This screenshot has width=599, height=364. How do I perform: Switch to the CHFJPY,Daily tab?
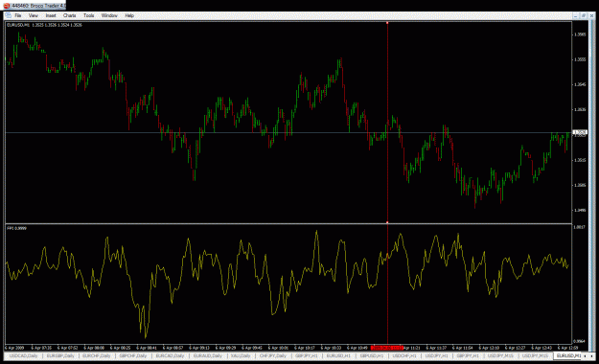coord(273,356)
